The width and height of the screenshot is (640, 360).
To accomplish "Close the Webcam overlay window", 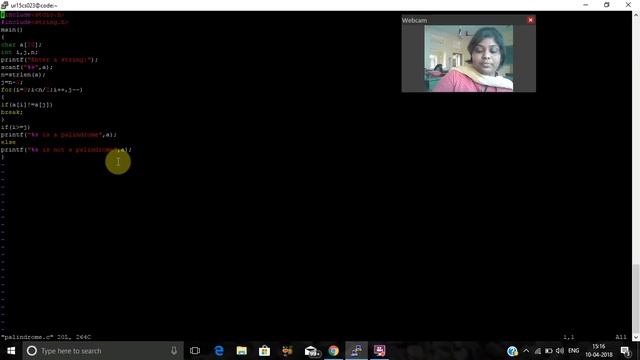I will tap(530, 20).
